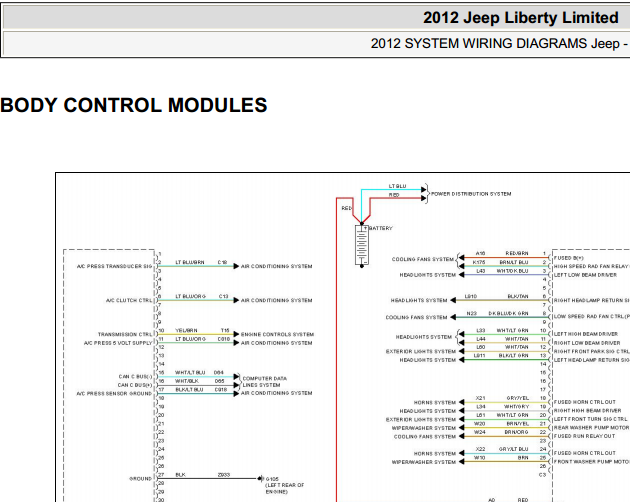Click 'CAN C BUS(+)' pin label
Screen dimensions: 630x502
(135, 385)
